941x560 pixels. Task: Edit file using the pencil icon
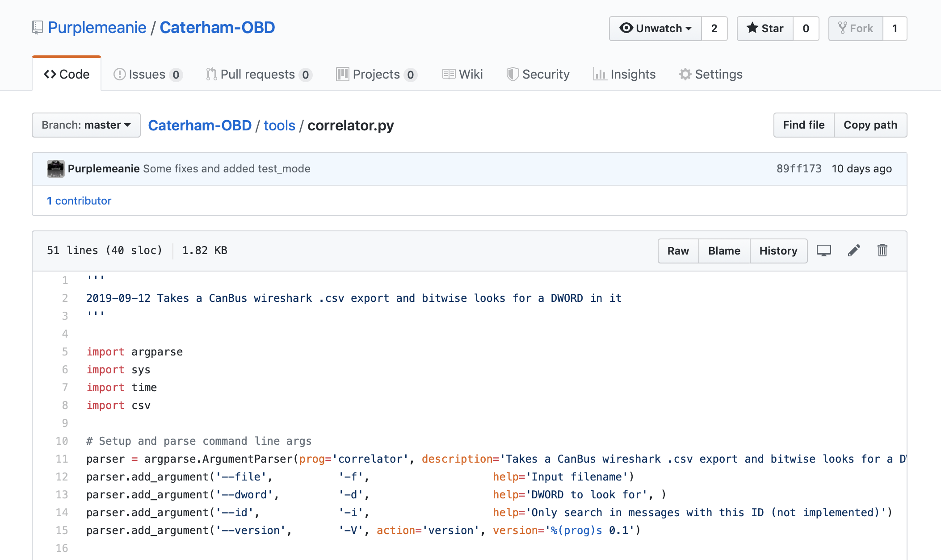click(854, 251)
